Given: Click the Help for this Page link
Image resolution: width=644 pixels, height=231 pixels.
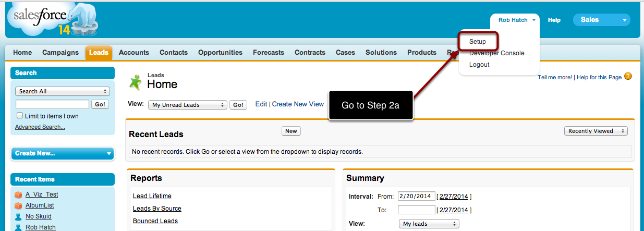Looking at the screenshot, I should [599, 77].
